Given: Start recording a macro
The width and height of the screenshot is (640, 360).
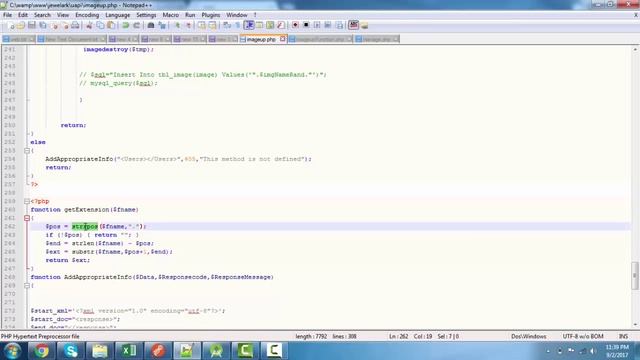Looking at the screenshot, I should click(x=295, y=25).
